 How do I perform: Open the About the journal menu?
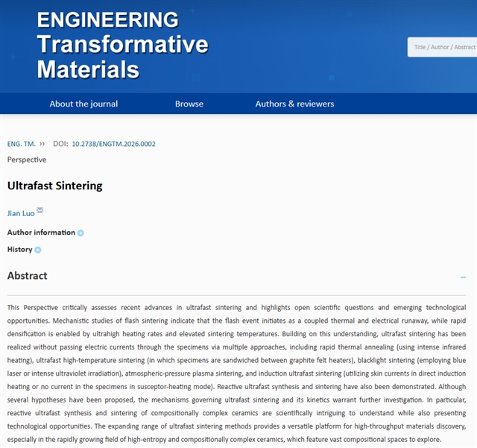(x=83, y=104)
